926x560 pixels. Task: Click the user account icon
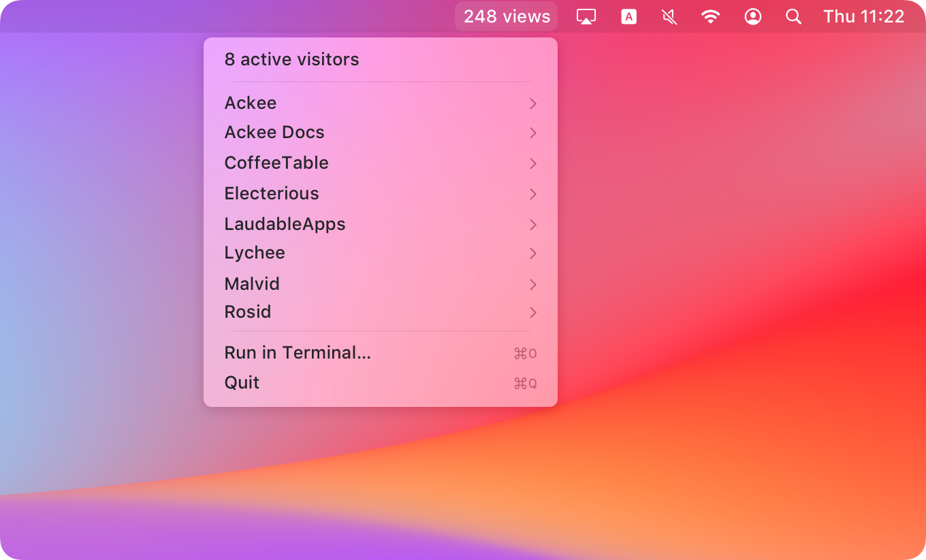(x=752, y=17)
